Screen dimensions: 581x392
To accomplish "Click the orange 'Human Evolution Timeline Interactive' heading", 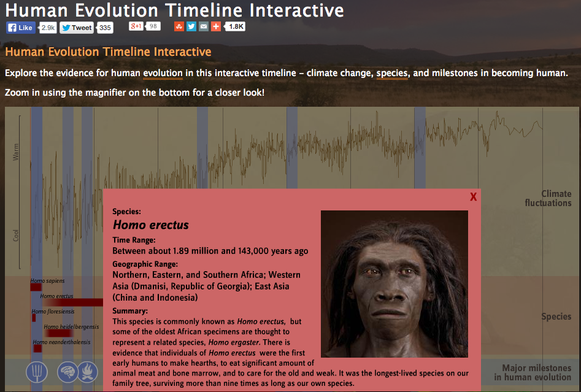I will tap(108, 52).
